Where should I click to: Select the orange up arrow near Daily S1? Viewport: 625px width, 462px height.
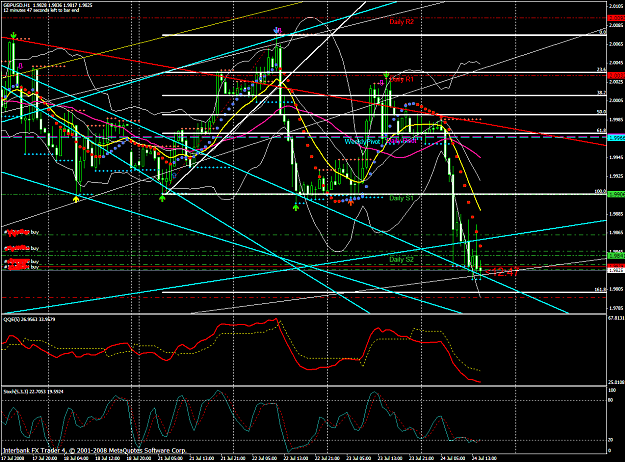coord(350,202)
